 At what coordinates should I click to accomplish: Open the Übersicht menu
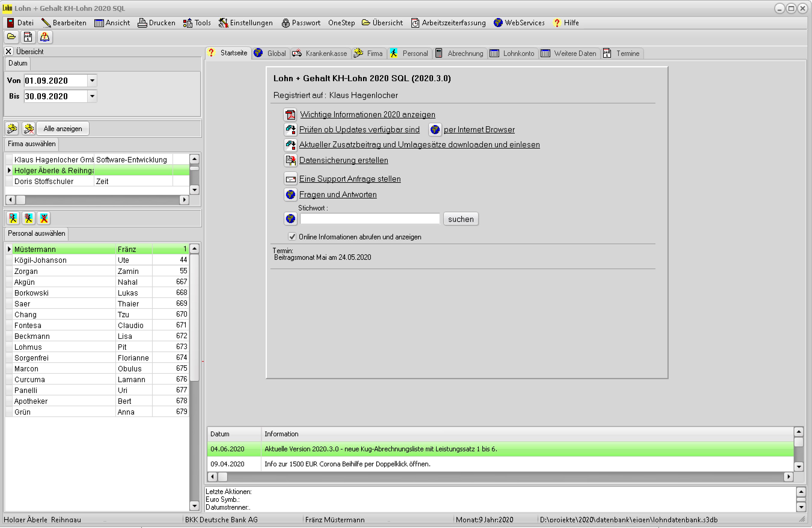tap(383, 23)
